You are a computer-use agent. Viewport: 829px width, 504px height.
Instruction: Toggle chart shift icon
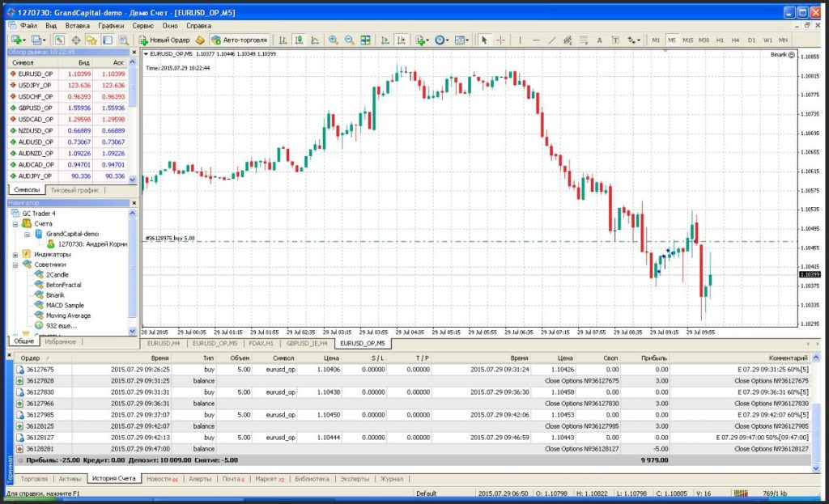(x=402, y=40)
